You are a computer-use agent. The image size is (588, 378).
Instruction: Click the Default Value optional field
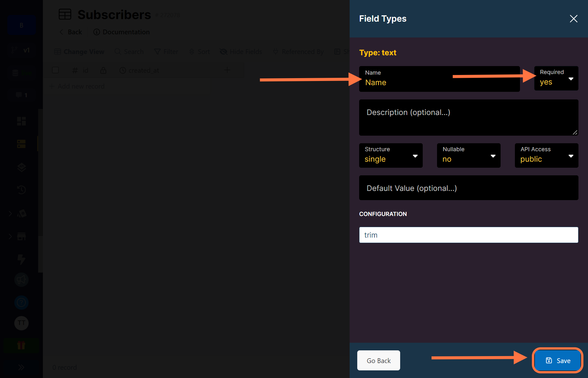point(468,188)
